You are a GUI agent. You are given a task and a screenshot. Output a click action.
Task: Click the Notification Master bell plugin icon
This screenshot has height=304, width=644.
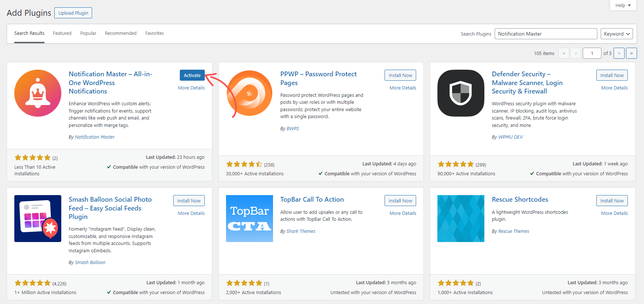pos(38,93)
